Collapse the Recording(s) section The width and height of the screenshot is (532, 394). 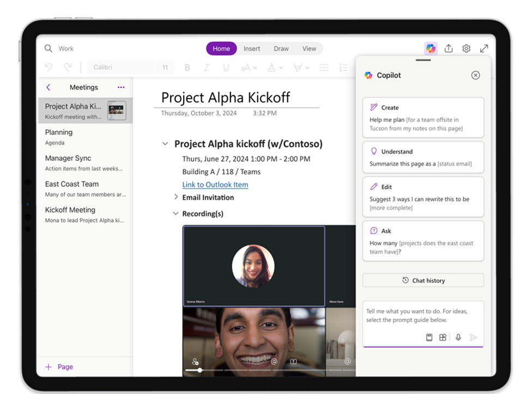click(x=176, y=213)
